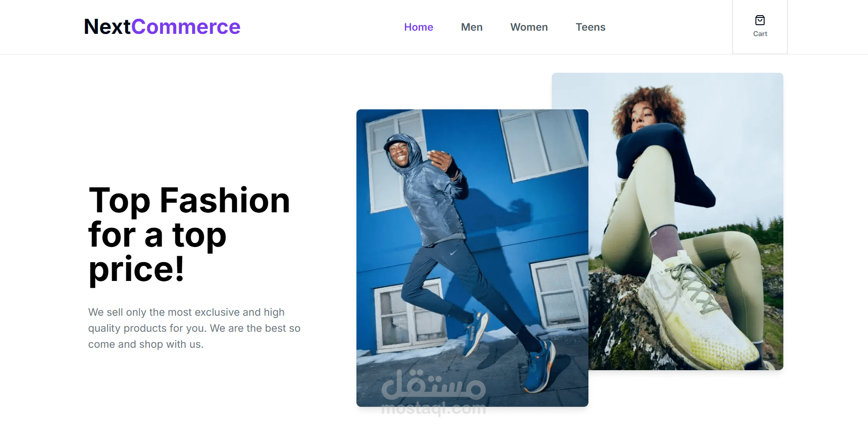Navigate to the Teens section
The width and height of the screenshot is (868, 426).
point(590,27)
